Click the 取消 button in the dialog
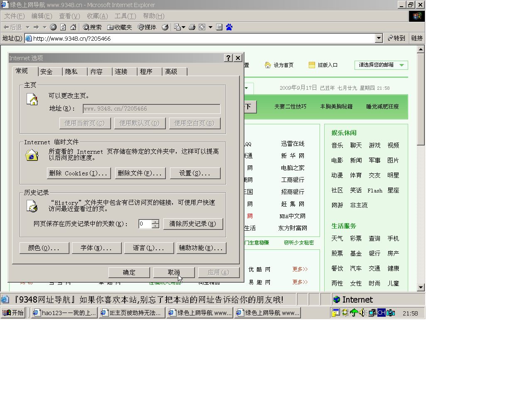 coord(174,272)
